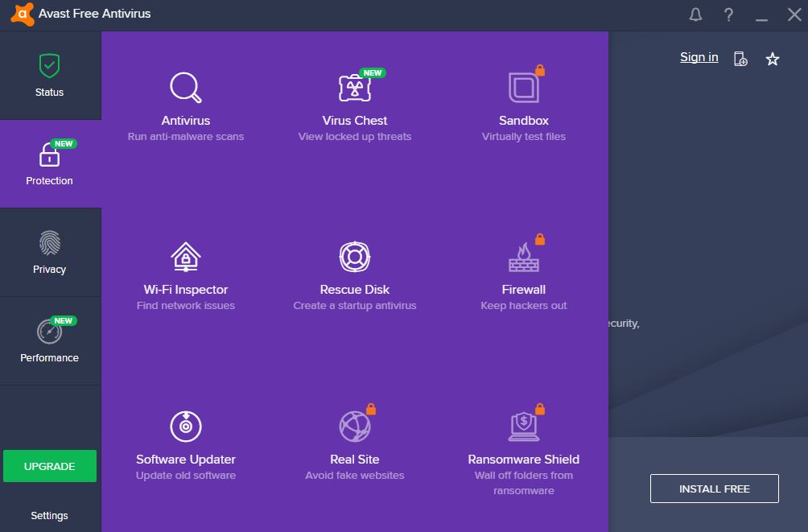The image size is (808, 532).
Task: Click the Protection padlock icon
Action: [49, 155]
